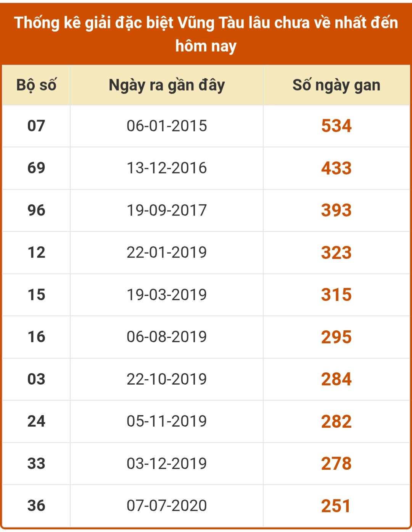Click the table title about Vũng Tàu statistics
Viewport: 412px width, 532px height.
[206, 34]
